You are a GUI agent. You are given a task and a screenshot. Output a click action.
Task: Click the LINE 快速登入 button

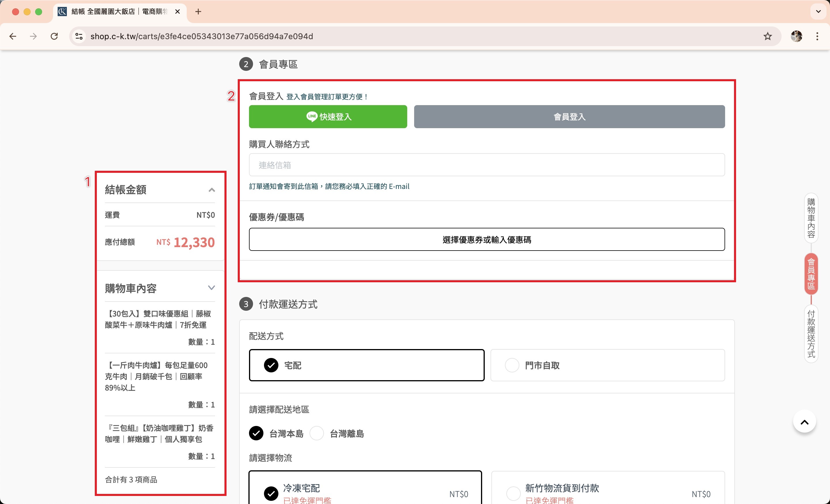tap(328, 116)
